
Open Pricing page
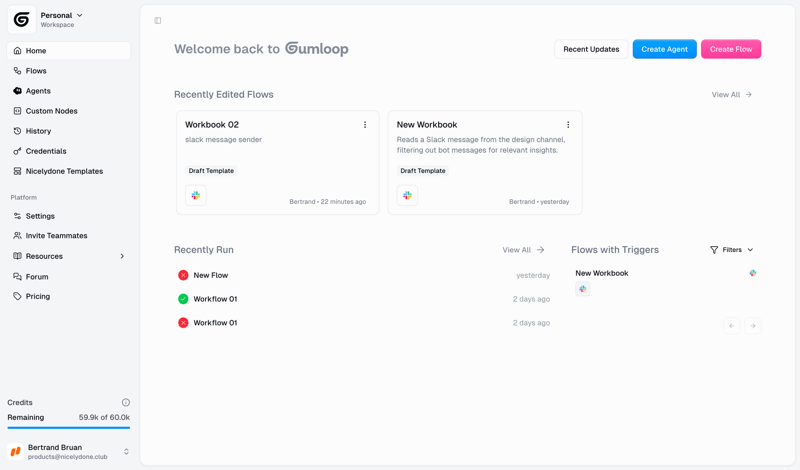click(x=68, y=296)
